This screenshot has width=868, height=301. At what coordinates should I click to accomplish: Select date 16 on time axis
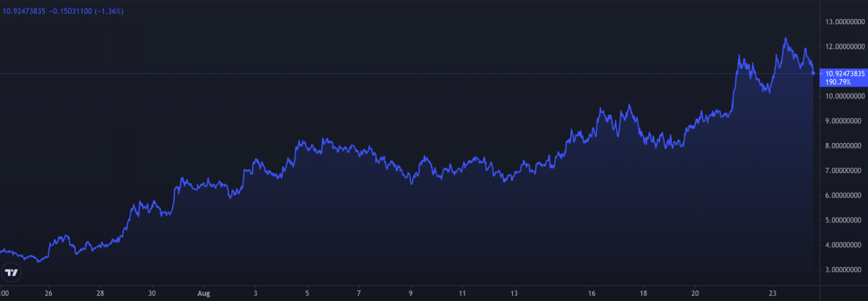[592, 293]
